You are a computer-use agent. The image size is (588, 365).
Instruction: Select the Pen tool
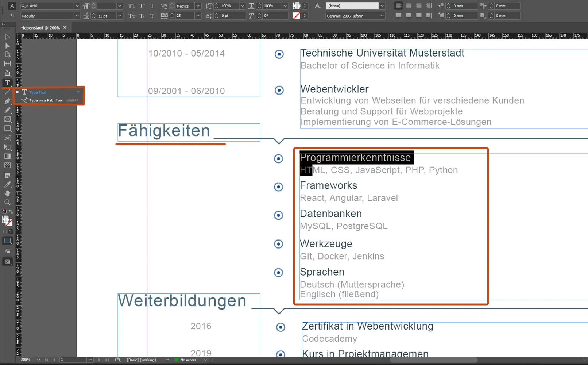(7, 101)
